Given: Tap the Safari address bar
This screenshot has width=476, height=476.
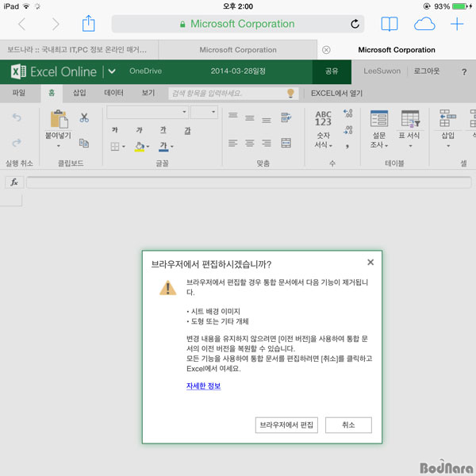Looking at the screenshot, I should tap(238, 24).
